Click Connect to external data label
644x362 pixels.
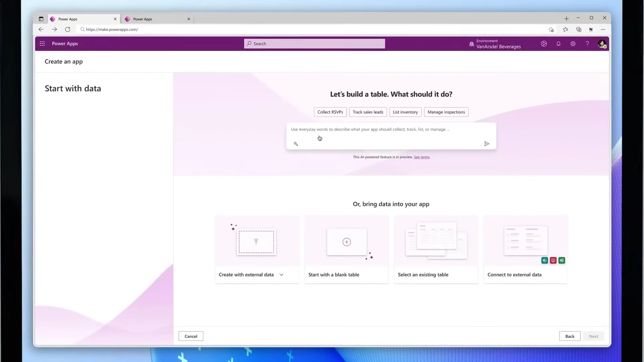click(514, 275)
